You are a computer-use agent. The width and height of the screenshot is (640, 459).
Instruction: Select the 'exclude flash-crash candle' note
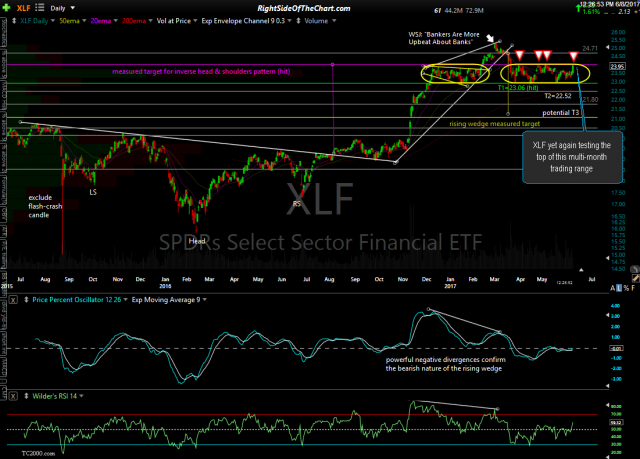[45, 206]
